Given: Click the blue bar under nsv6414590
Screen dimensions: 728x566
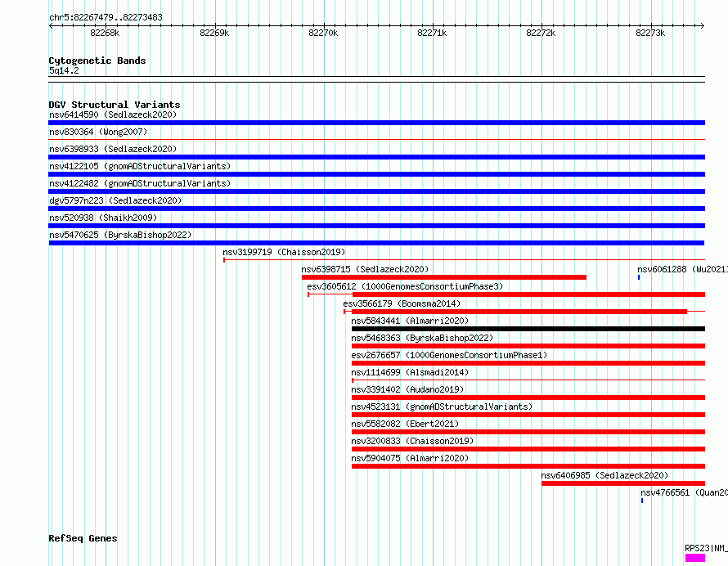Looking at the screenshot, I should pyautogui.click(x=376, y=123).
